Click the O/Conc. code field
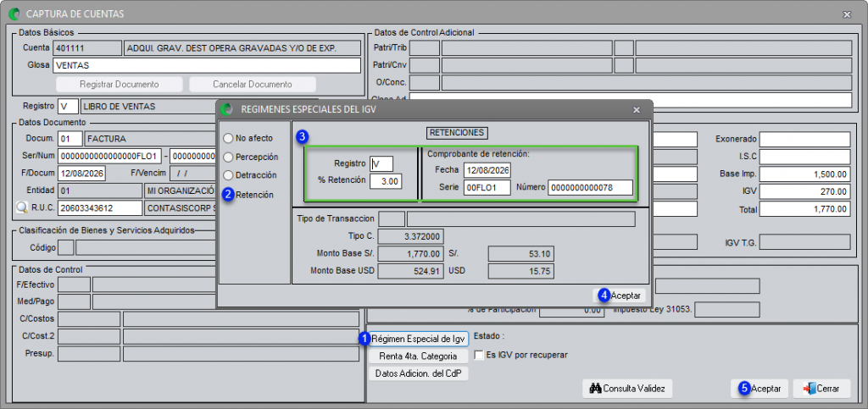868x409 pixels. (425, 83)
